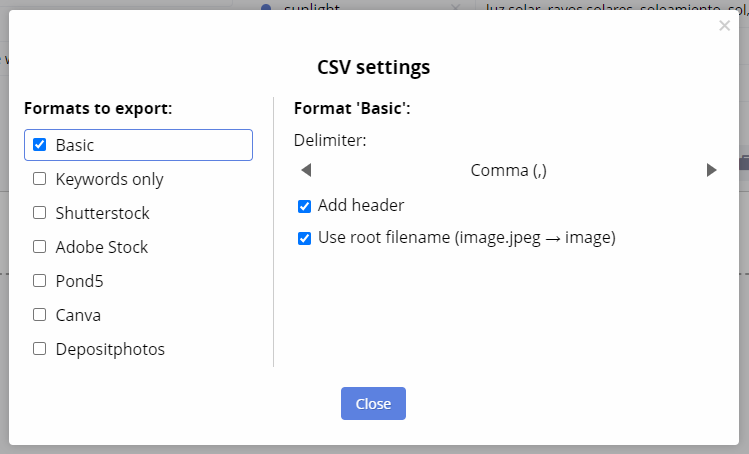Select the Keywords only label

click(x=109, y=180)
